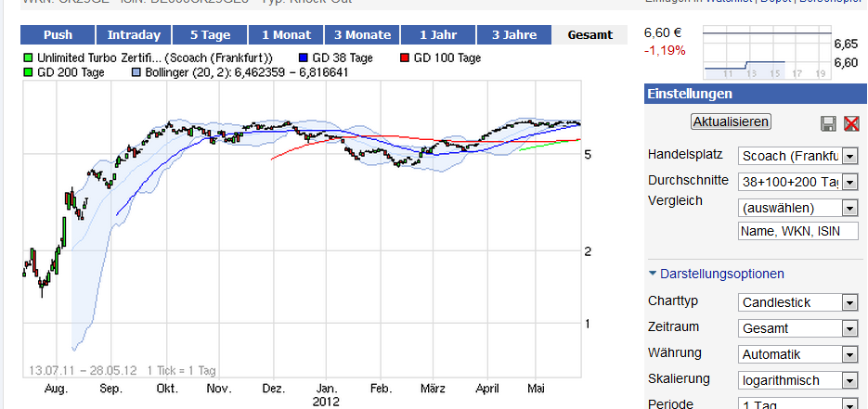Select the 3 Monate tab

(362, 35)
